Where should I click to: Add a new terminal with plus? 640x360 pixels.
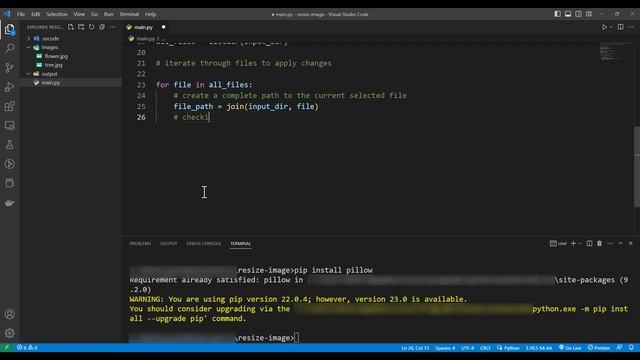[573, 243]
